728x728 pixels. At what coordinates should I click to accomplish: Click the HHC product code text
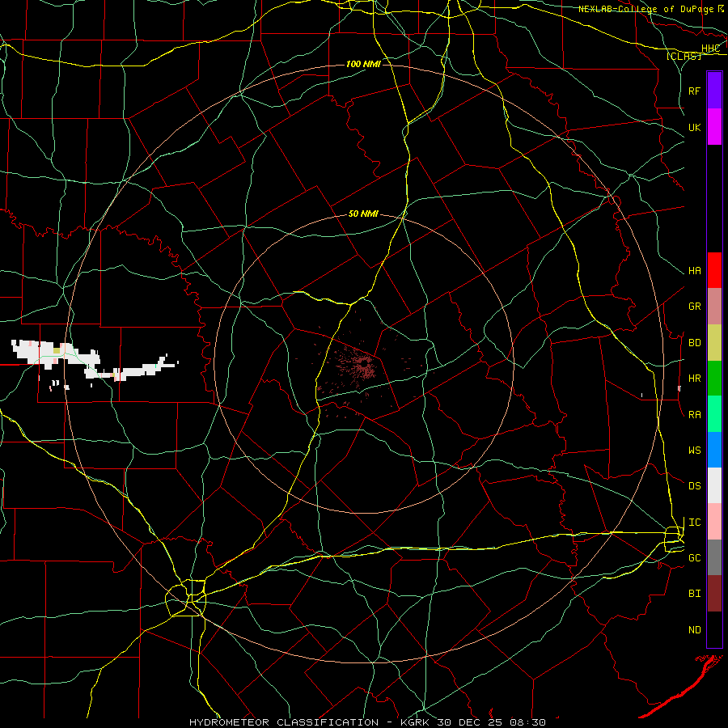tap(710, 49)
